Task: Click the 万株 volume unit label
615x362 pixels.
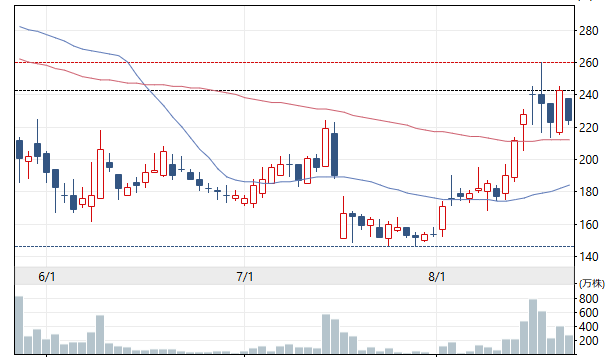Action: click(x=592, y=283)
